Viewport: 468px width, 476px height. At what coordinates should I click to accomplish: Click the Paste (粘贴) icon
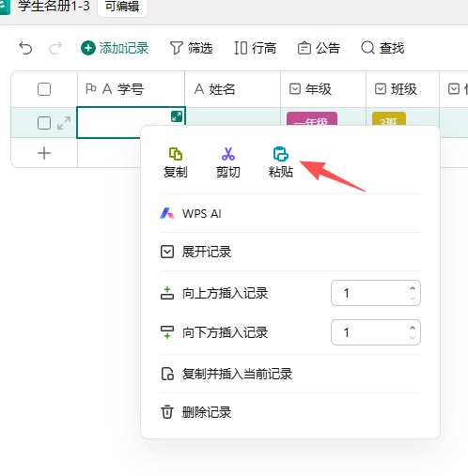pos(281,154)
